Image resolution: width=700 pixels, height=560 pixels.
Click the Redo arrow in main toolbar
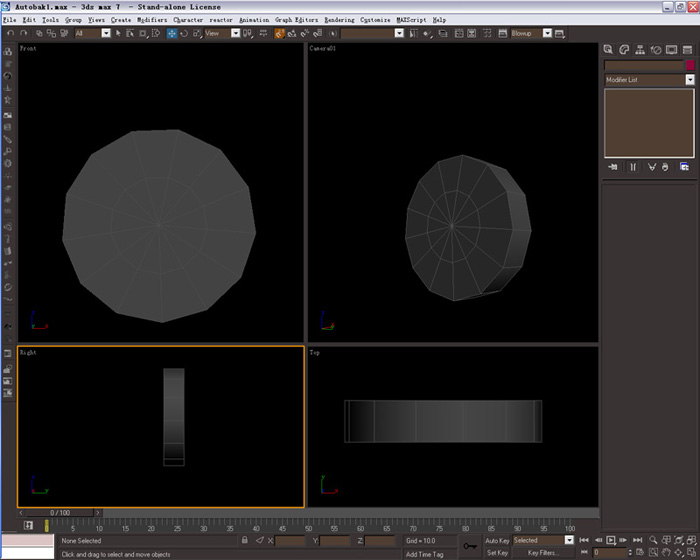(x=24, y=33)
